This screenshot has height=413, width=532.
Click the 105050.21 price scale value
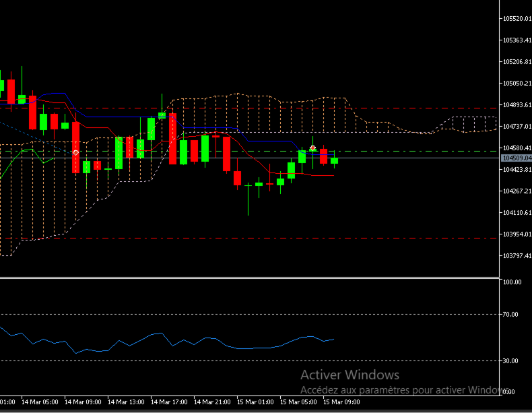click(x=517, y=83)
